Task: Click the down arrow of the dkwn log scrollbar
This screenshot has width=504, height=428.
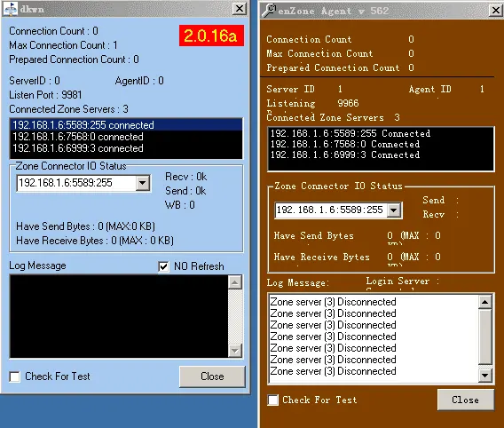Action: 235,350
